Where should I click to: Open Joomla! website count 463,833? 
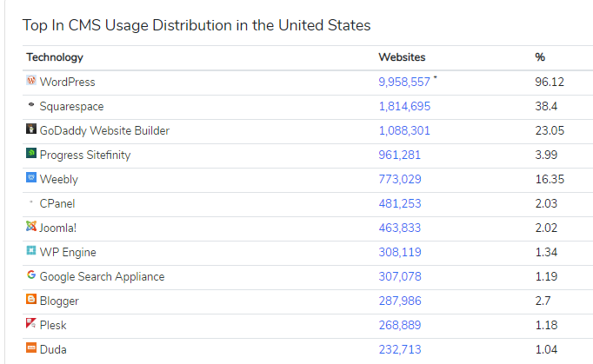[399, 228]
